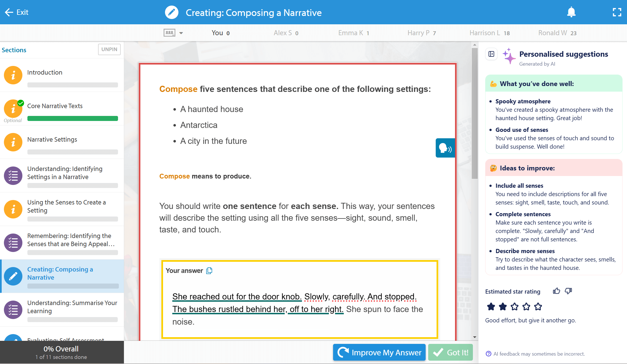This screenshot has width=627, height=364.
Task: Unpin the Sections sidebar
Action: tap(109, 49)
